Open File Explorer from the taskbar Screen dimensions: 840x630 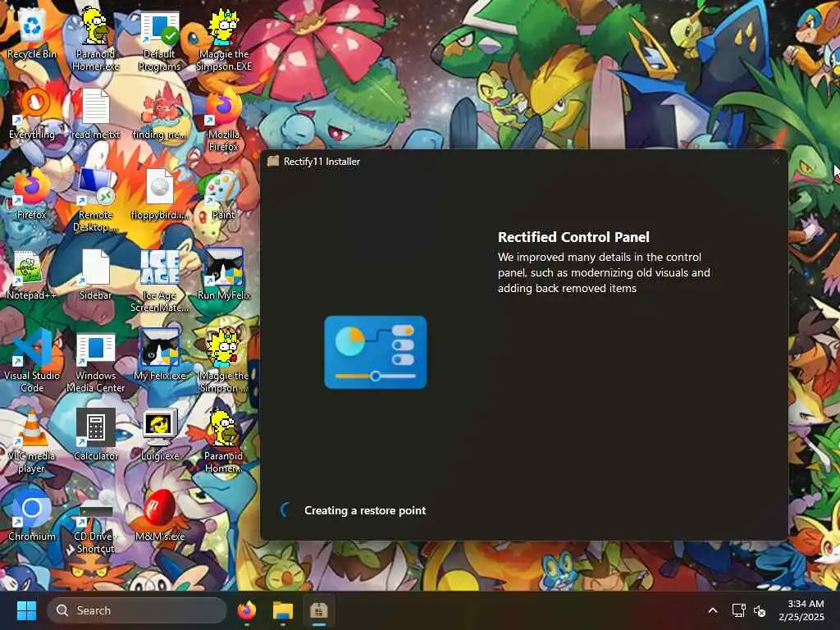coord(282,610)
